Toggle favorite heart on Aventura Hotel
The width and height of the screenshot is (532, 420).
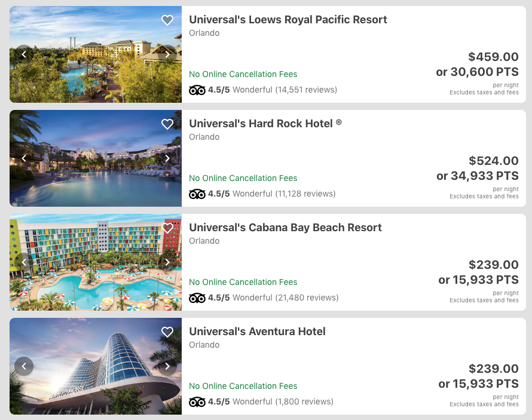pyautogui.click(x=167, y=332)
